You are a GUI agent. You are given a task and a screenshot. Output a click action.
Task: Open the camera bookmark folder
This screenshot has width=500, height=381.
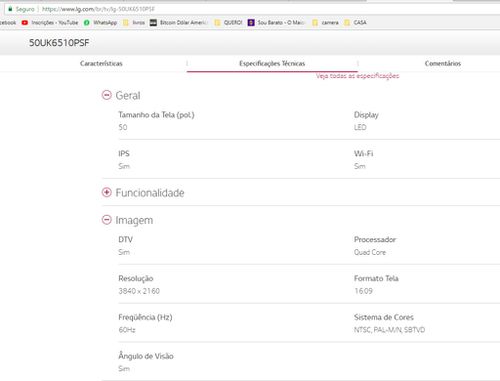(325, 23)
